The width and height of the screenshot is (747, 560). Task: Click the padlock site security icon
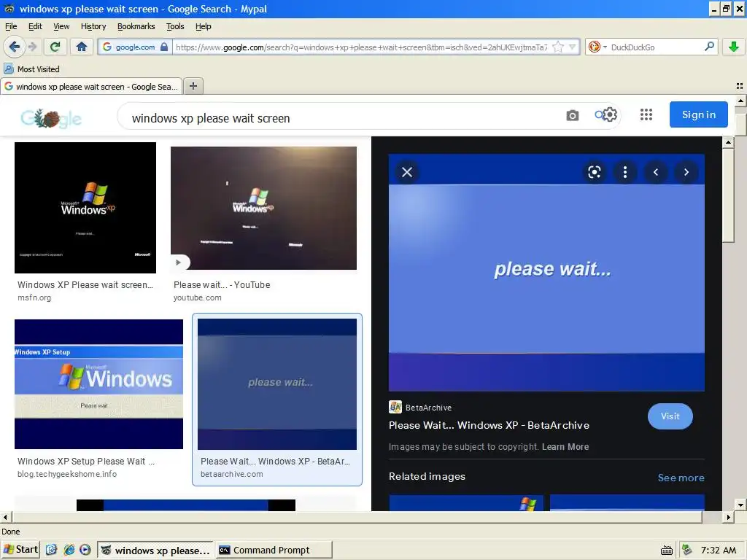(164, 47)
